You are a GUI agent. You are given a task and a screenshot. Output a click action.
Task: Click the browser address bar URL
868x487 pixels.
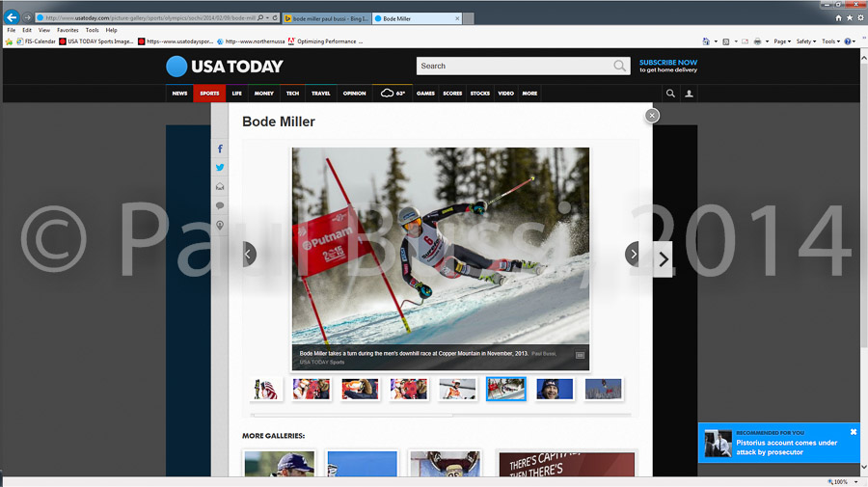coord(150,17)
